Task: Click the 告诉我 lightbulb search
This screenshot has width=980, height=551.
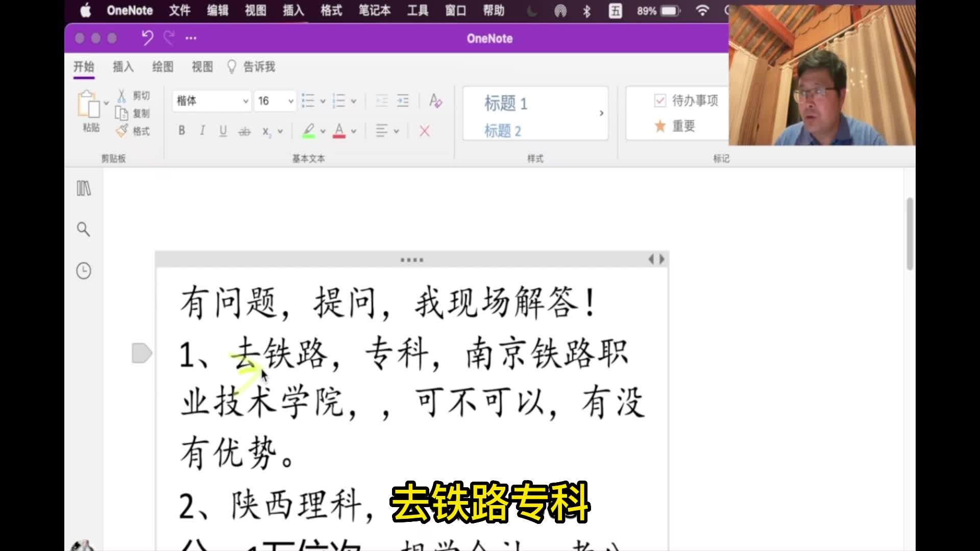Action: pos(251,67)
